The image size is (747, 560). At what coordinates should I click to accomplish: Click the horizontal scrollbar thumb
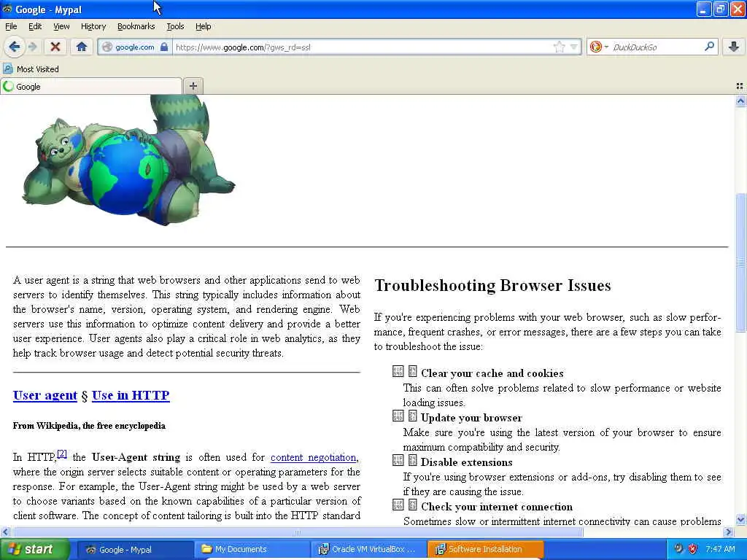pos(298,532)
